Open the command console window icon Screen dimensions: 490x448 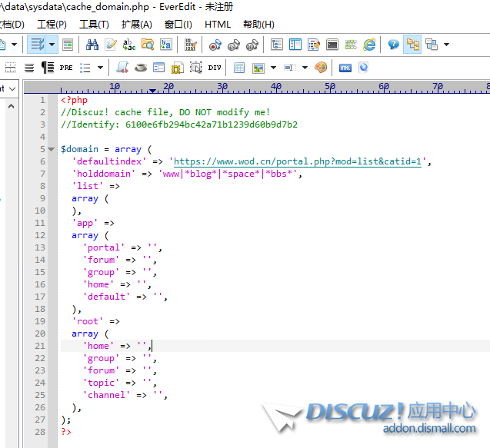pos(332,45)
